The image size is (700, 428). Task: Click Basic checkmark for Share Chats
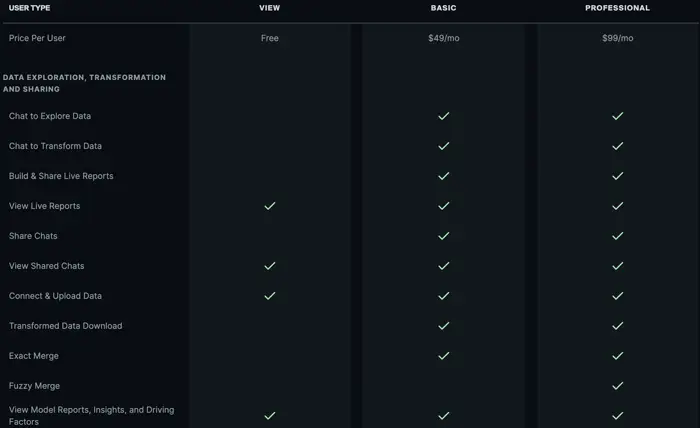[443, 236]
